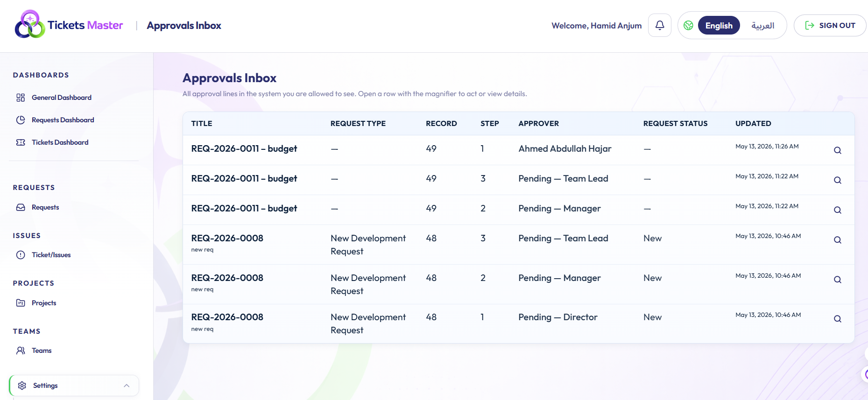The height and width of the screenshot is (400, 868).
Task: Click the globe language icon
Action: click(688, 26)
